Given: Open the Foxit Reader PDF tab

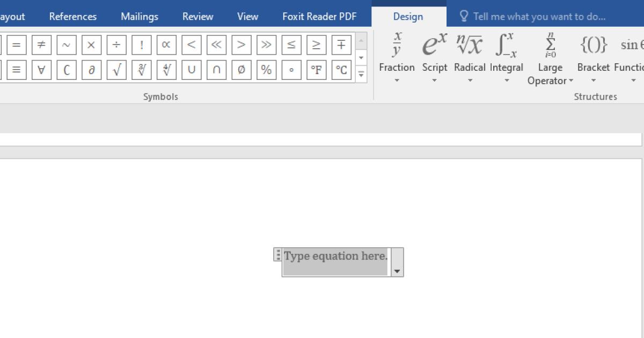Looking at the screenshot, I should 319,17.
